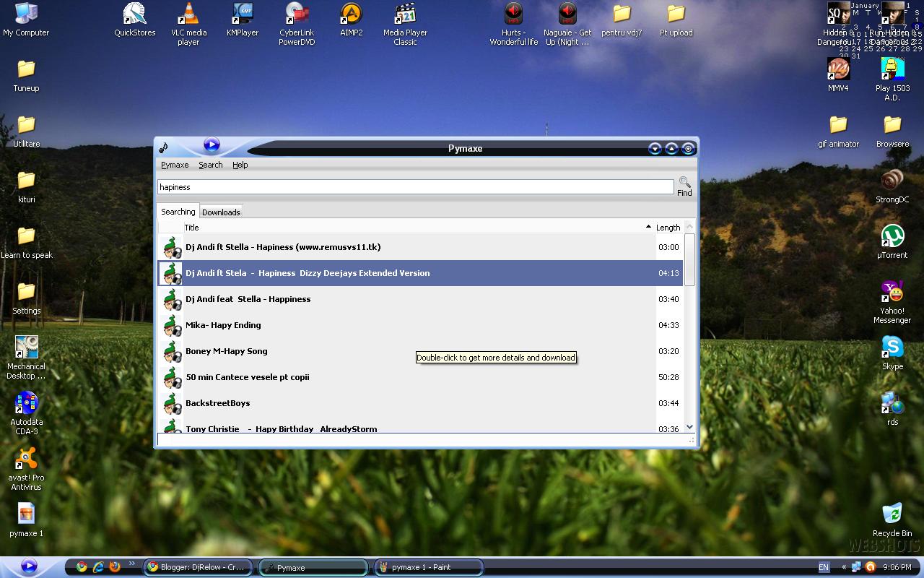924x578 pixels.
Task: Switch to the Blogger: DjRelow taskbar window
Action: tap(198, 567)
